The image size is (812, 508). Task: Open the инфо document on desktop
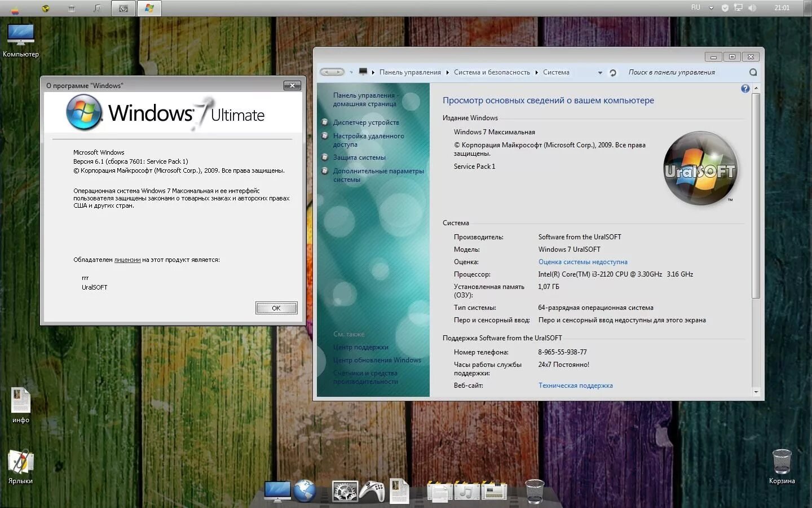21,405
